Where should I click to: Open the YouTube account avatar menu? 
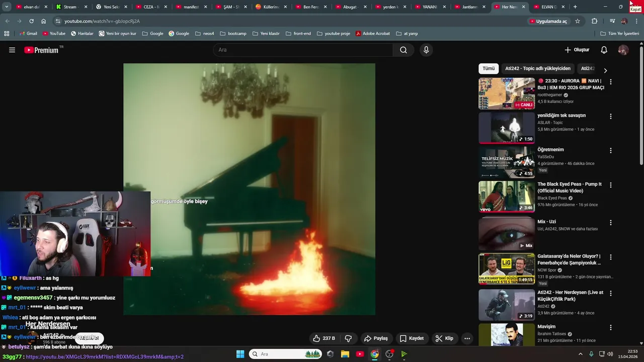623,50
